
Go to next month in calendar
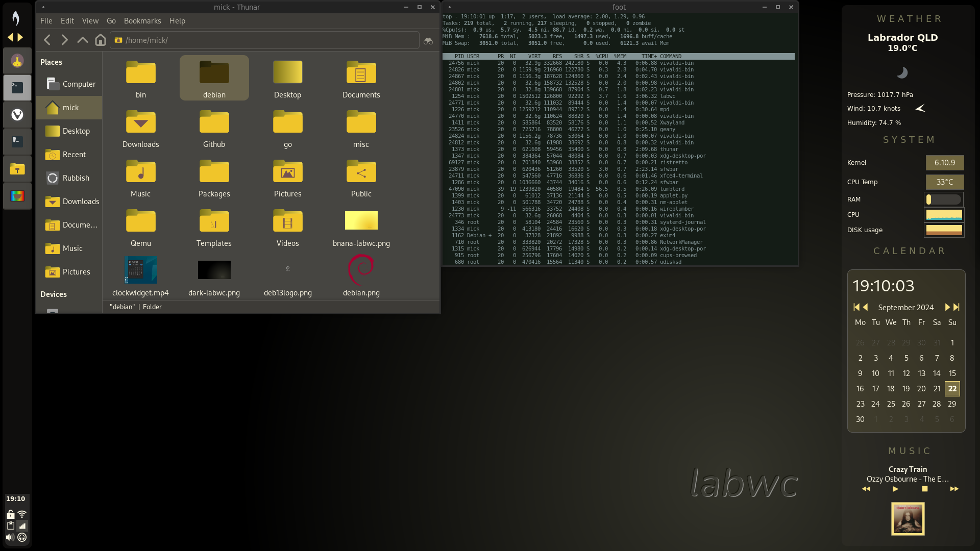pos(947,307)
